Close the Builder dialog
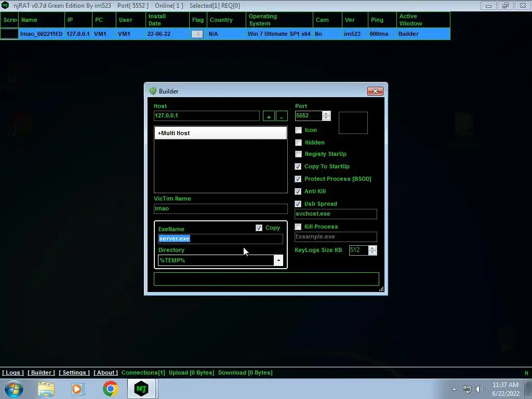532x399 pixels. (375, 91)
